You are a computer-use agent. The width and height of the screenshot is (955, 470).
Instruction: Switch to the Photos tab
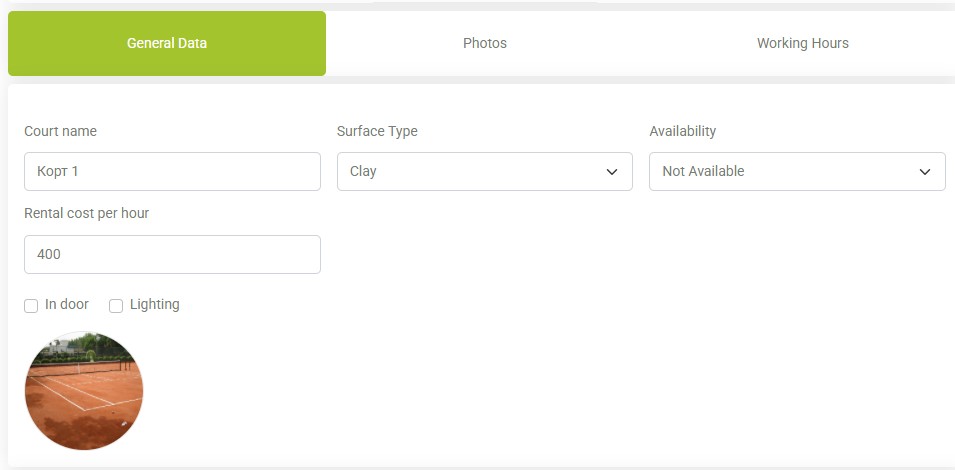pos(485,43)
